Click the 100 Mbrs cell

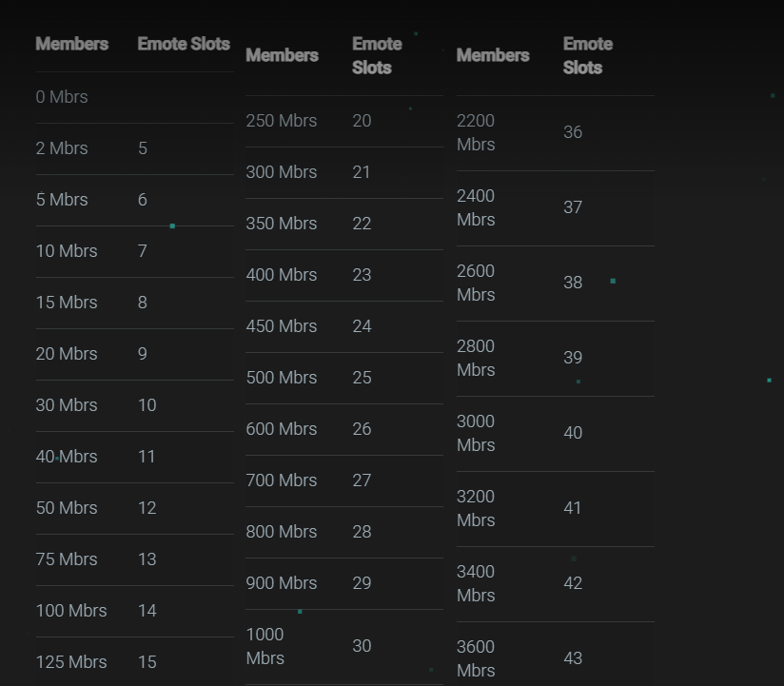click(x=71, y=611)
